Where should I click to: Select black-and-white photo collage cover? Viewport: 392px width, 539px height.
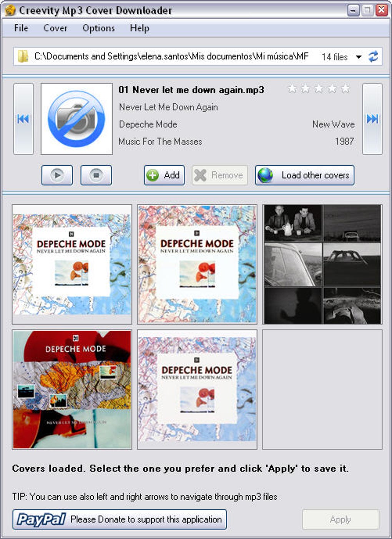(x=322, y=264)
